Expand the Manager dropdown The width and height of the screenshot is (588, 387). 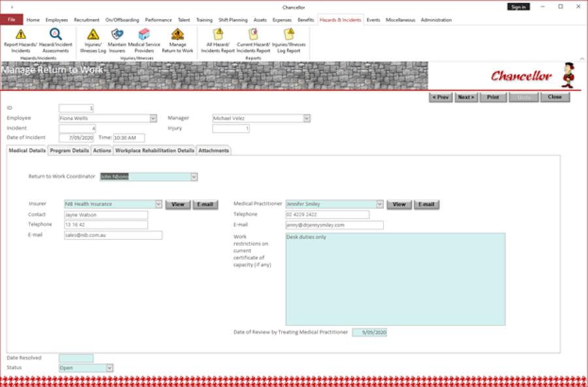[307, 118]
